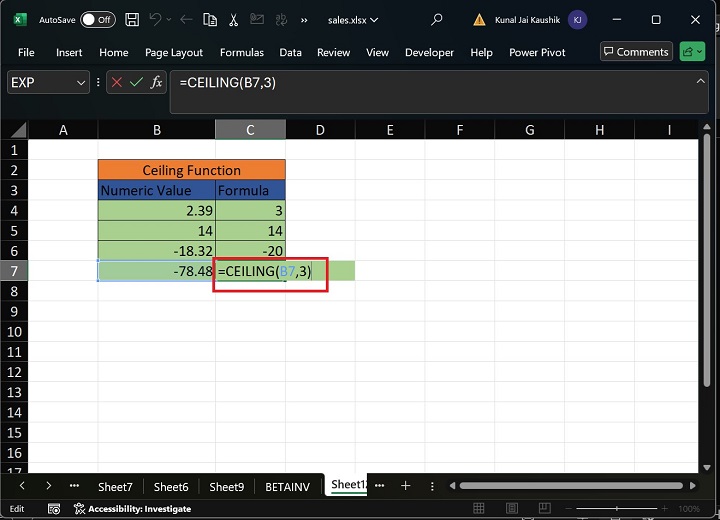Open the Insert tab
The height and width of the screenshot is (520, 720).
click(x=69, y=52)
